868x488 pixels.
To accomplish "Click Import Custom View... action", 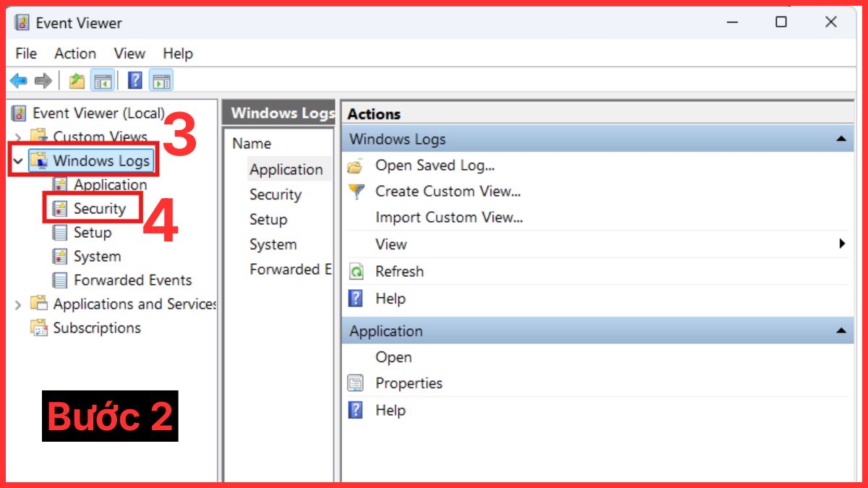I will [x=449, y=217].
